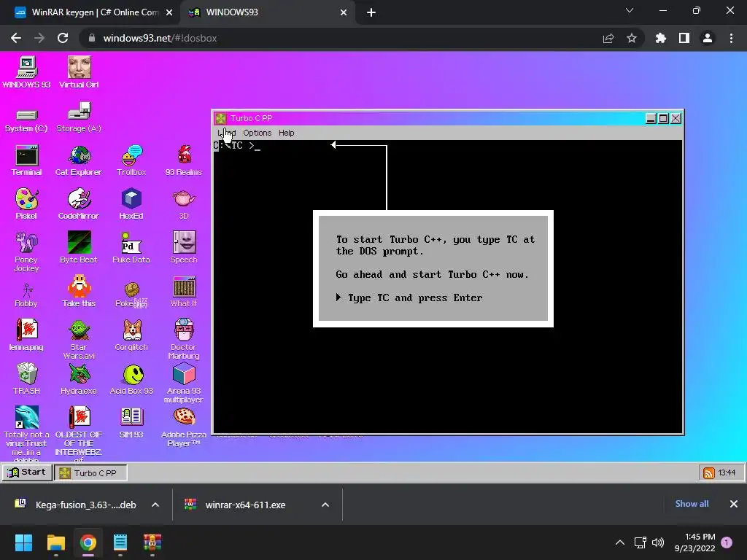Open File Explorer from taskbar
This screenshot has width=747, height=560.
(x=55, y=542)
